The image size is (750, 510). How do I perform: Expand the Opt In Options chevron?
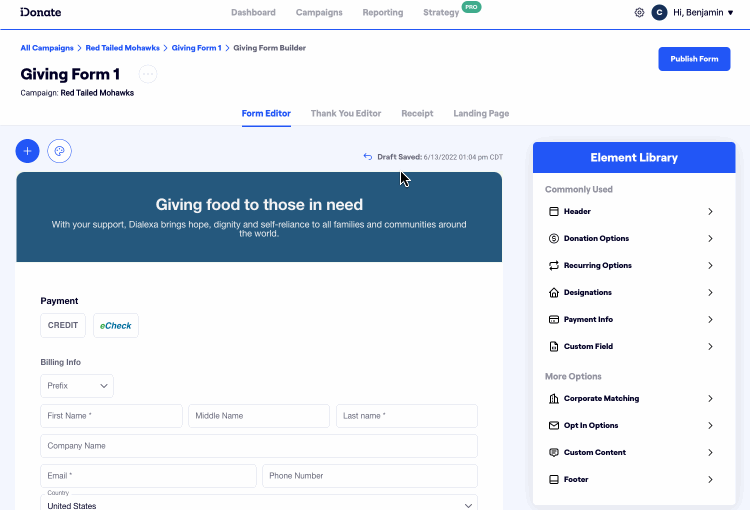(x=710, y=425)
